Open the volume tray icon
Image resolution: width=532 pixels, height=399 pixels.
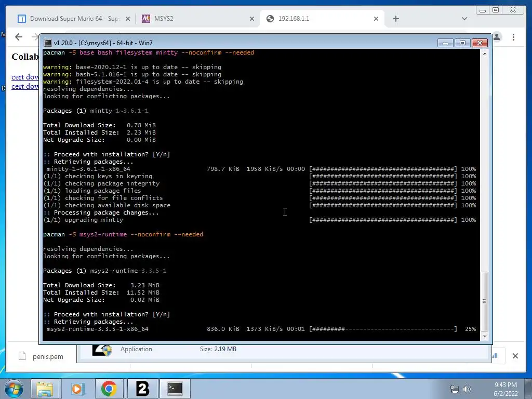[x=467, y=389]
